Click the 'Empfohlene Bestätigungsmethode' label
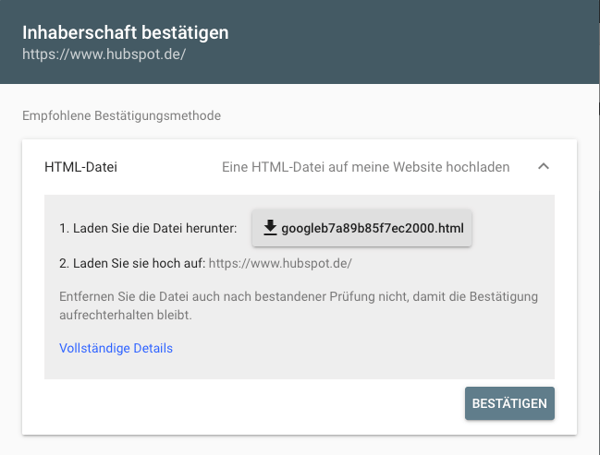 click(x=121, y=116)
